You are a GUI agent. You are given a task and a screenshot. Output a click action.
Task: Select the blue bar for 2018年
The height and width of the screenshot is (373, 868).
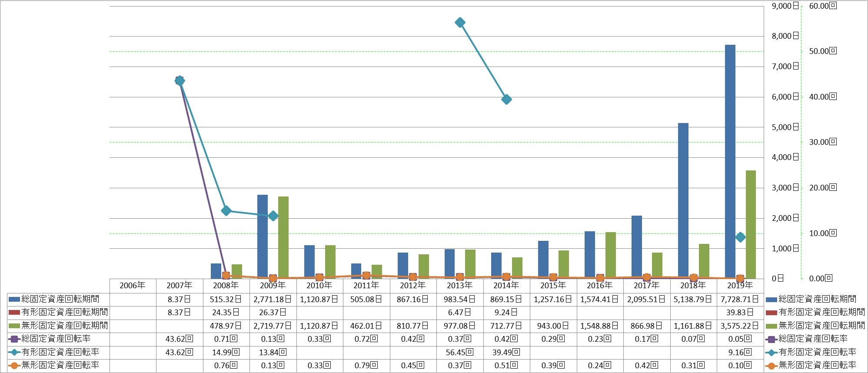pyautogui.click(x=683, y=201)
